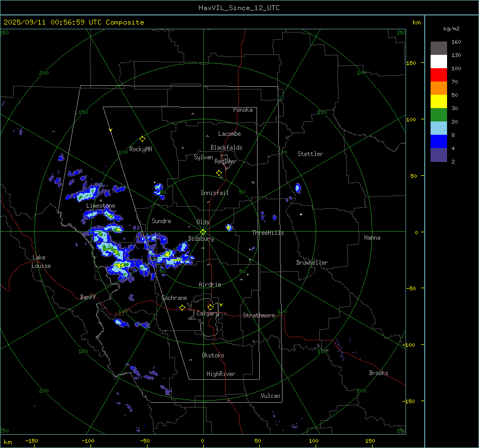Image resolution: width=479 pixels, height=448 pixels.
Task: Click the Ponoka city label
Action: [243, 110]
